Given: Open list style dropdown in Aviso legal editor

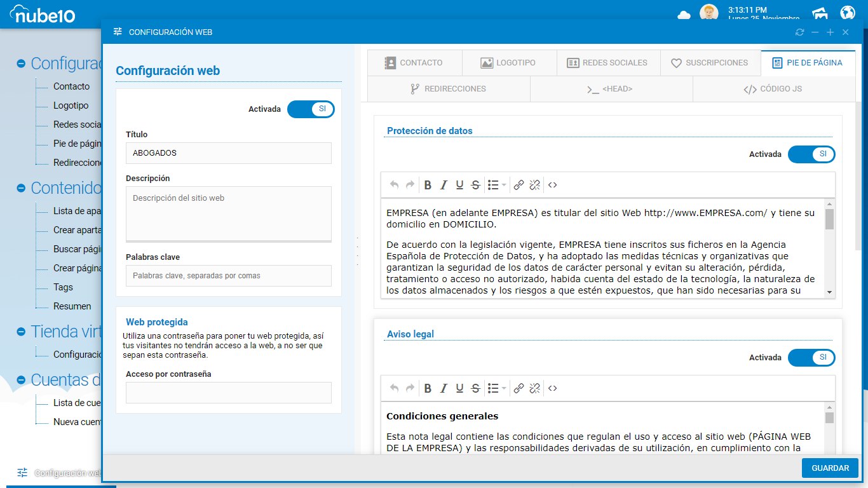Looking at the screenshot, I should click(x=504, y=389).
